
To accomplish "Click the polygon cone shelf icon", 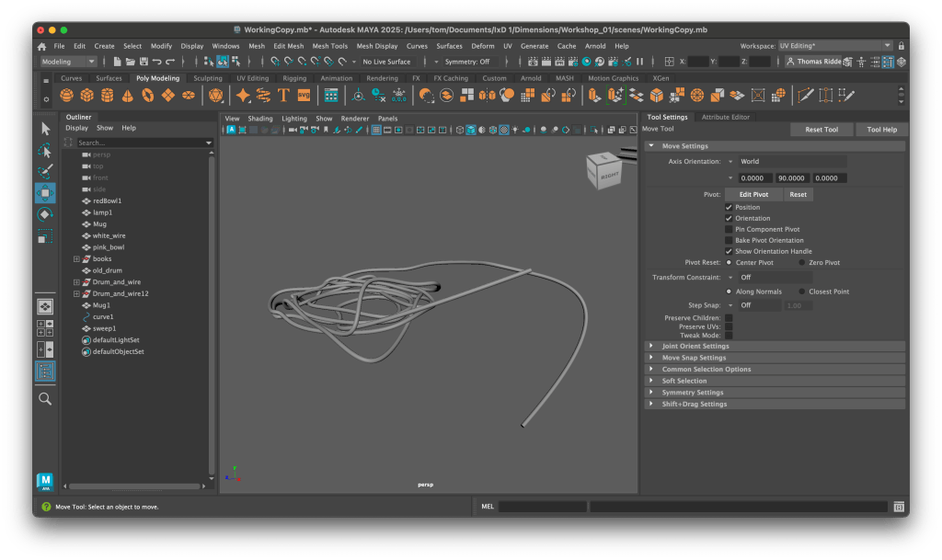I will coord(127,95).
